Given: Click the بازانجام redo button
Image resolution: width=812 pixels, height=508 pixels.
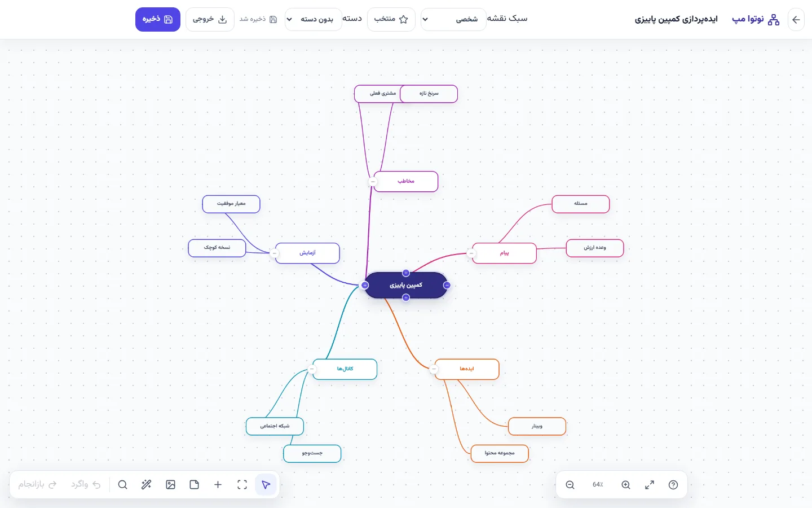Looking at the screenshot, I should 37,485.
